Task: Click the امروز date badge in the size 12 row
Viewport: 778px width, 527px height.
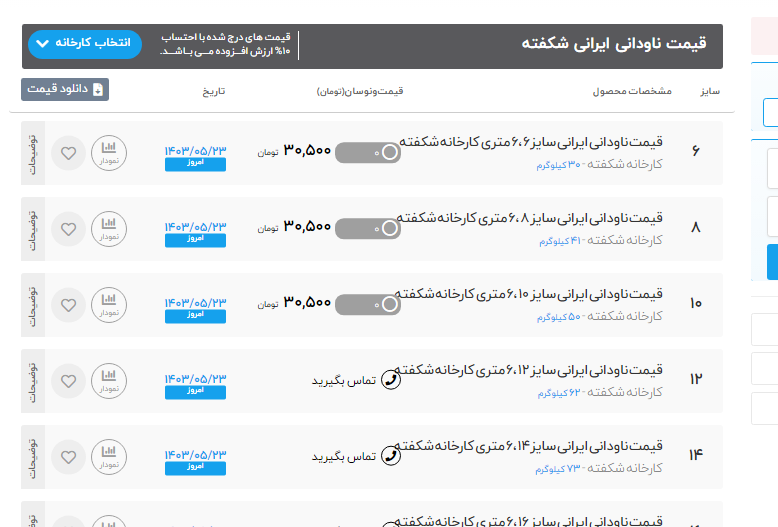Action: click(195, 392)
